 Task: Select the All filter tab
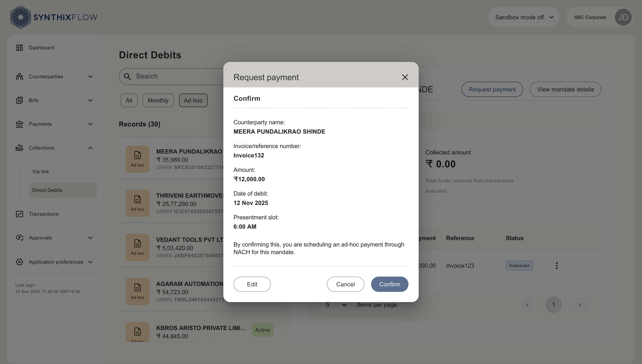[129, 100]
